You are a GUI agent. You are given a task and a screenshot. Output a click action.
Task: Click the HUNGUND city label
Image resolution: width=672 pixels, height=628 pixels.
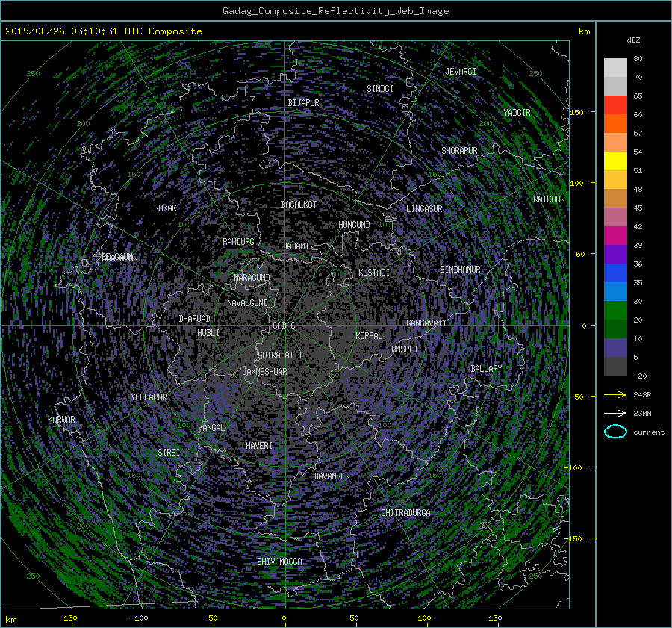pos(354,225)
